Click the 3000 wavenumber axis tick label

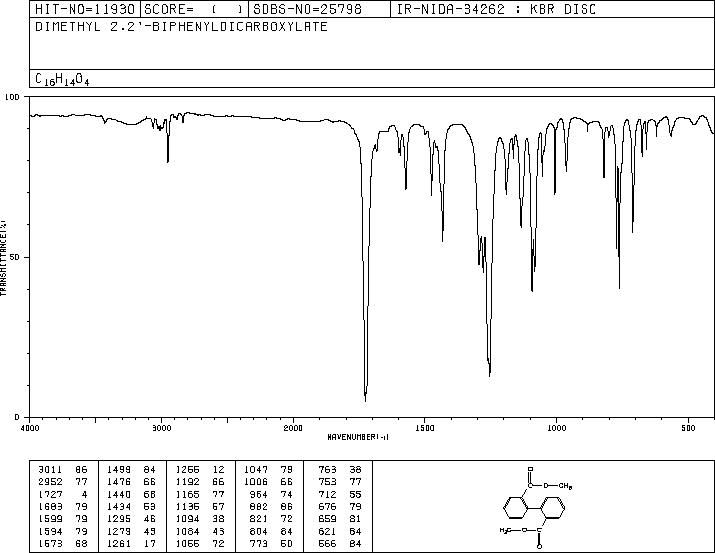[x=161, y=428]
